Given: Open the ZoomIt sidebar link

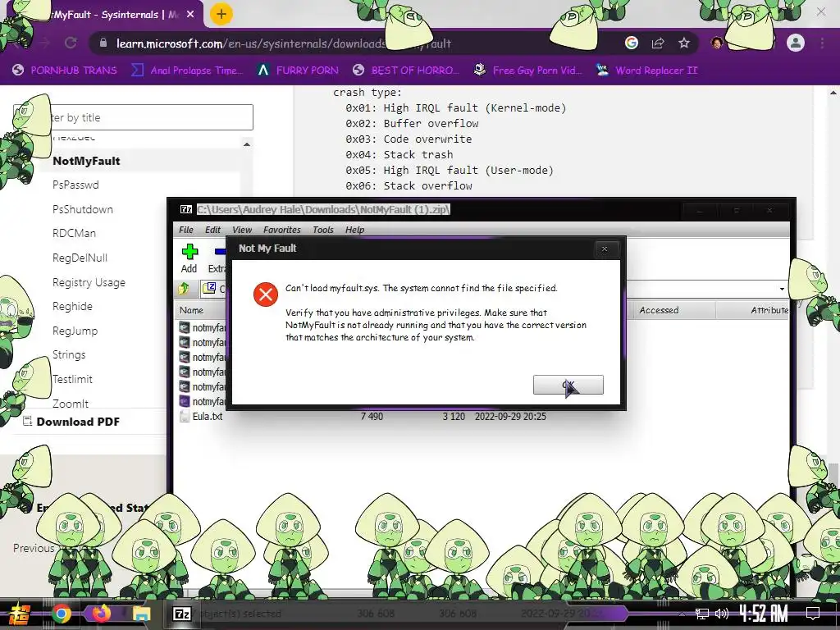Looking at the screenshot, I should [x=71, y=404].
